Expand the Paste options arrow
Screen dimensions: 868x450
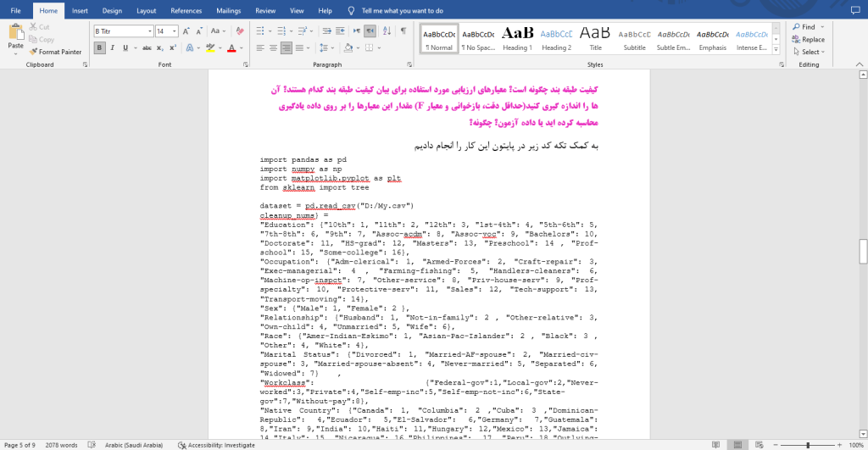pos(15,53)
